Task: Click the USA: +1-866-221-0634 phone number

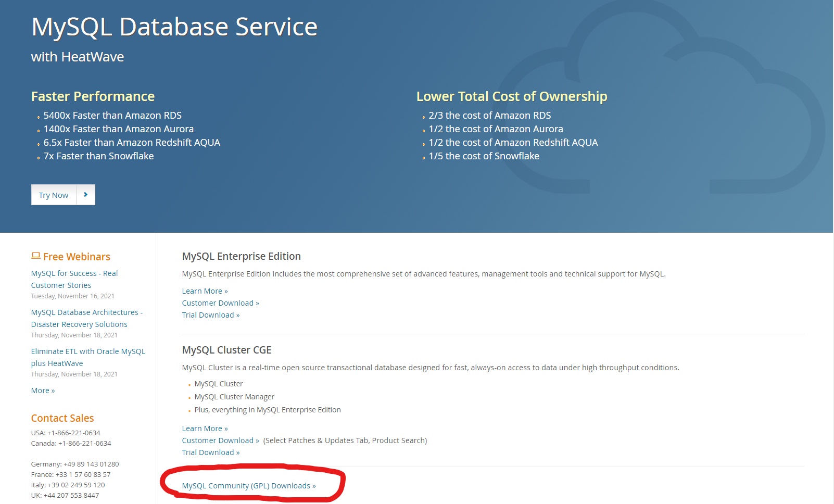Action: (x=66, y=433)
